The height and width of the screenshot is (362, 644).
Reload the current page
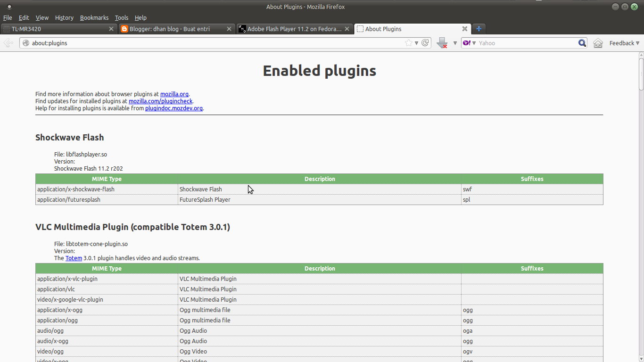click(425, 43)
